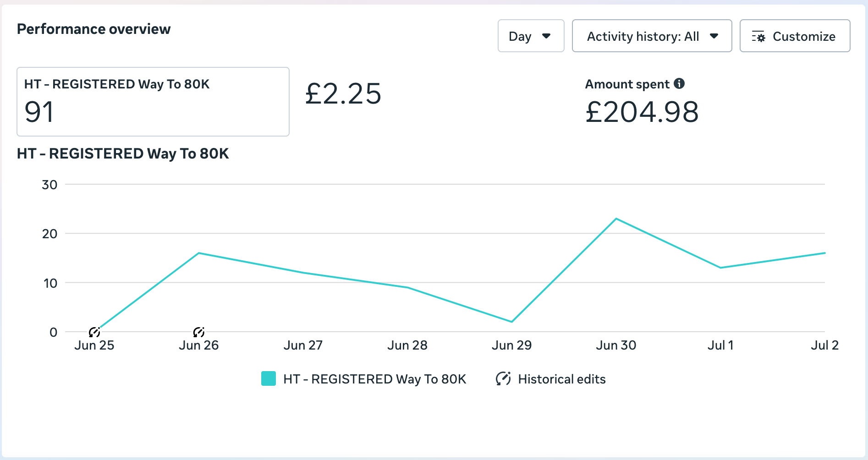Click the sliders-gear icon in the Customize button
Screen dimensions: 868x460
click(x=758, y=37)
